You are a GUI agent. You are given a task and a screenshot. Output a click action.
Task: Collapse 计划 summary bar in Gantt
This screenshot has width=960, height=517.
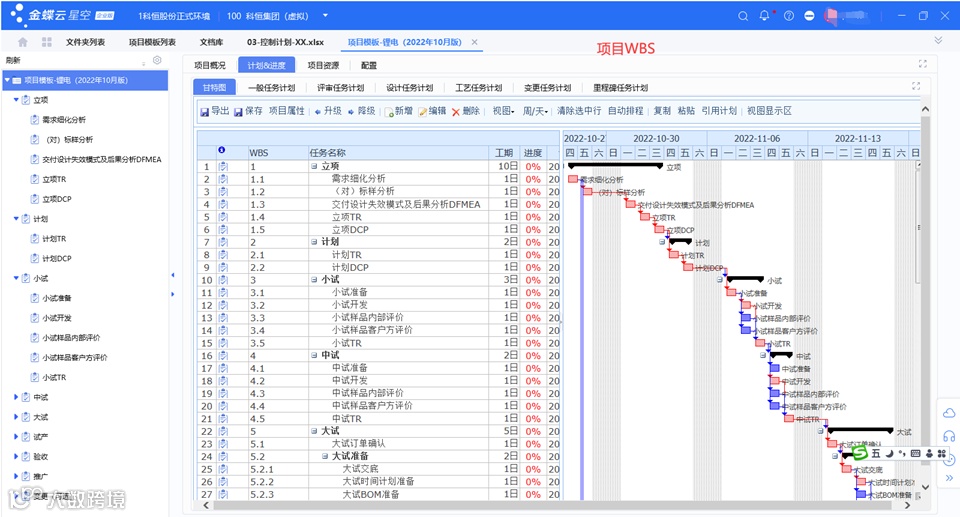coord(662,242)
